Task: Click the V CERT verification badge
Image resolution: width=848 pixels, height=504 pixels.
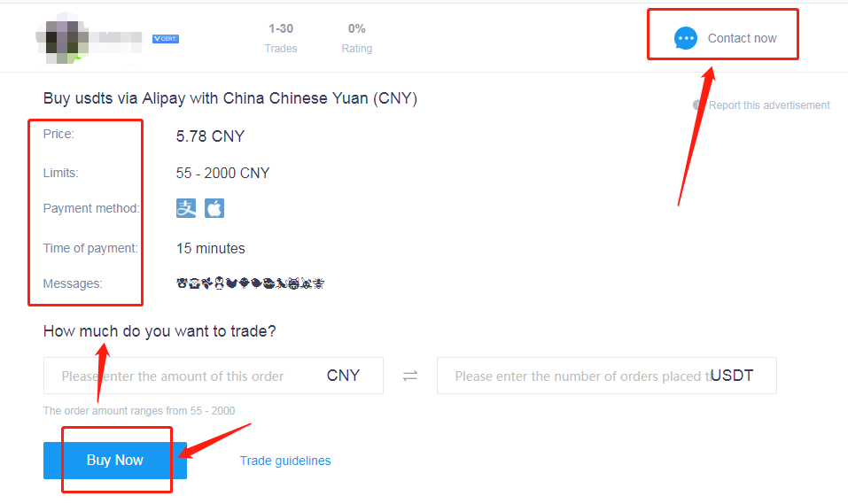Action: tap(166, 39)
